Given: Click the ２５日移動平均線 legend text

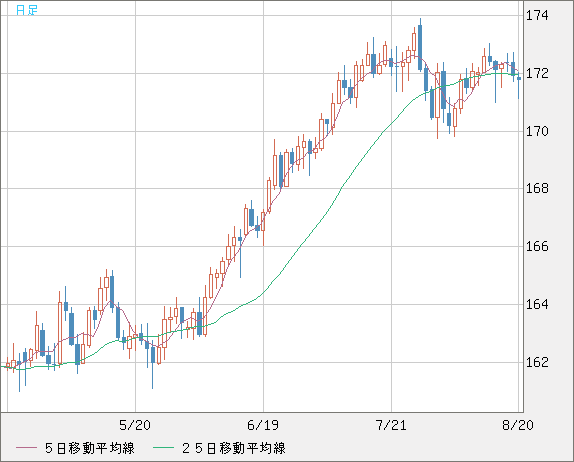Looking at the screenshot, I should (x=234, y=448).
